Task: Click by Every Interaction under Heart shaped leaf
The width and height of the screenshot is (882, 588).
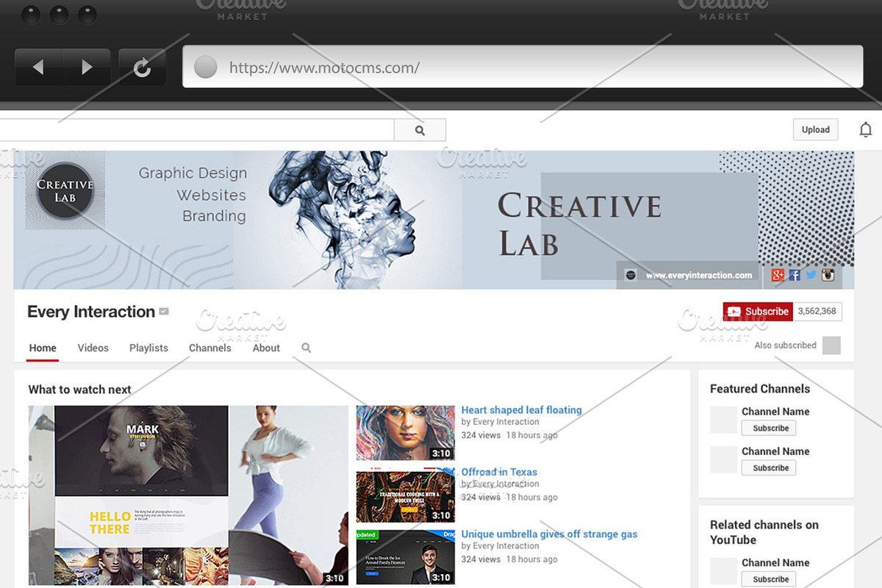Action: click(500, 422)
